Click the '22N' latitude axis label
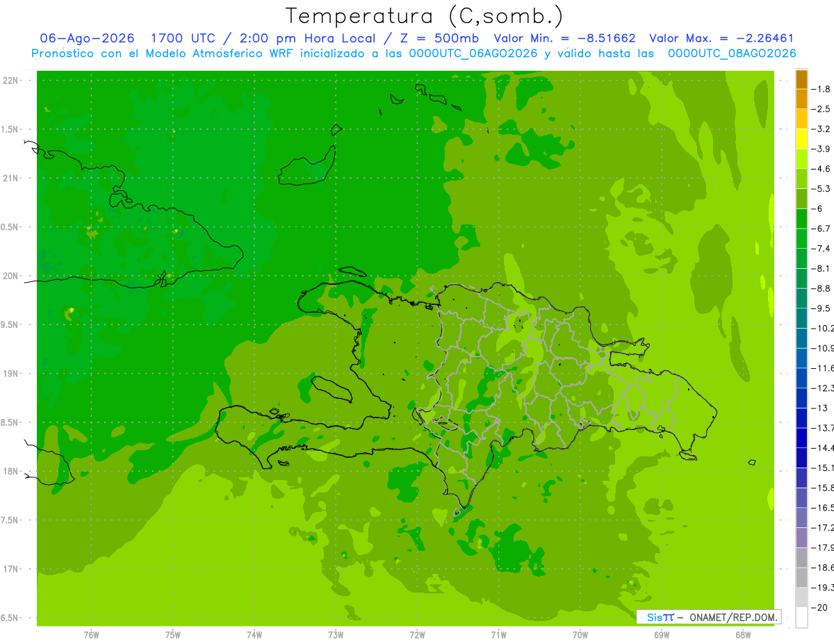The height and width of the screenshot is (644, 834). 11,81
